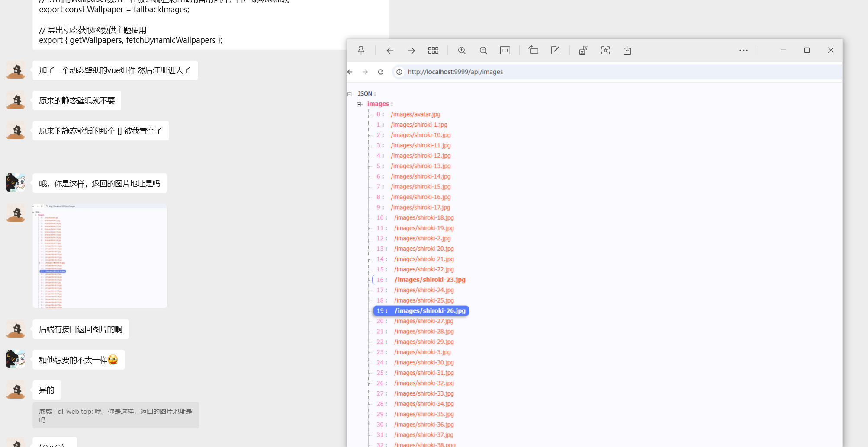Go to next image with right arrow

(x=411, y=51)
